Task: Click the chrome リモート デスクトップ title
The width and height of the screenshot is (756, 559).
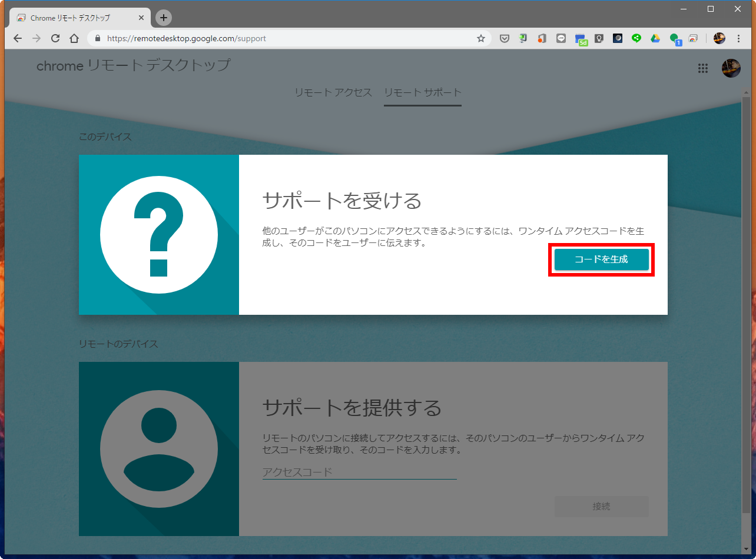Action: click(x=133, y=65)
